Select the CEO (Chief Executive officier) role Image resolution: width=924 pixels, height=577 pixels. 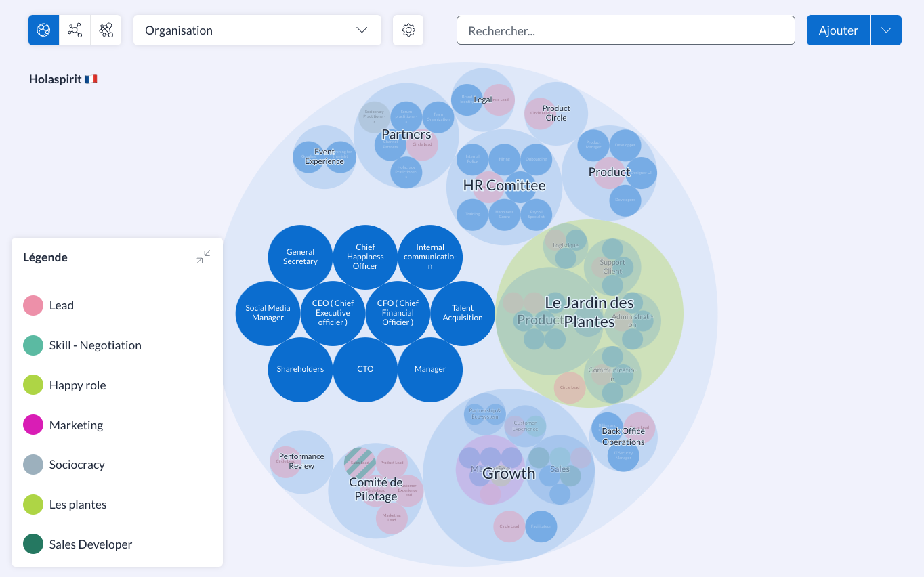click(333, 313)
